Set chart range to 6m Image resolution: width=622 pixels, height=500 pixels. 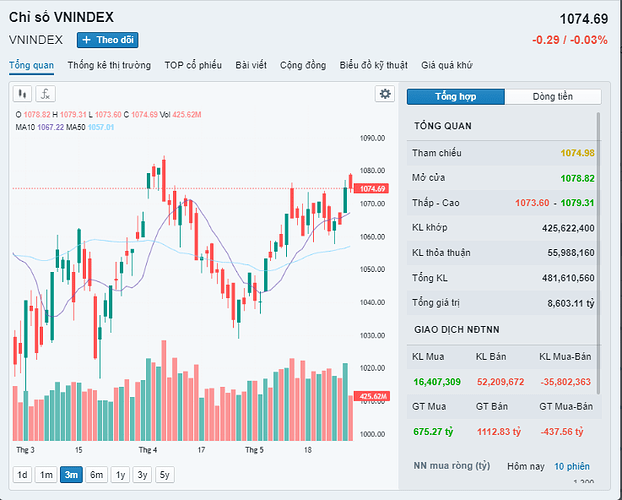[x=96, y=475]
